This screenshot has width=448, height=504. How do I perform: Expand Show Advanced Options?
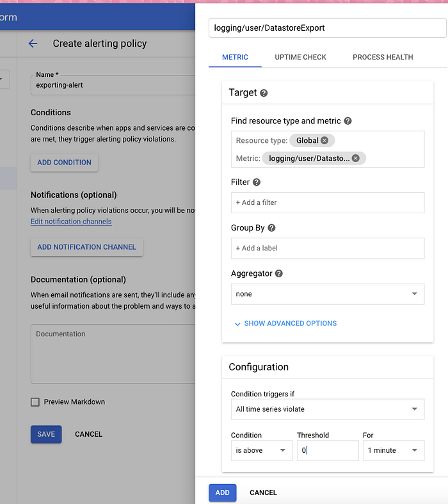coord(285,323)
